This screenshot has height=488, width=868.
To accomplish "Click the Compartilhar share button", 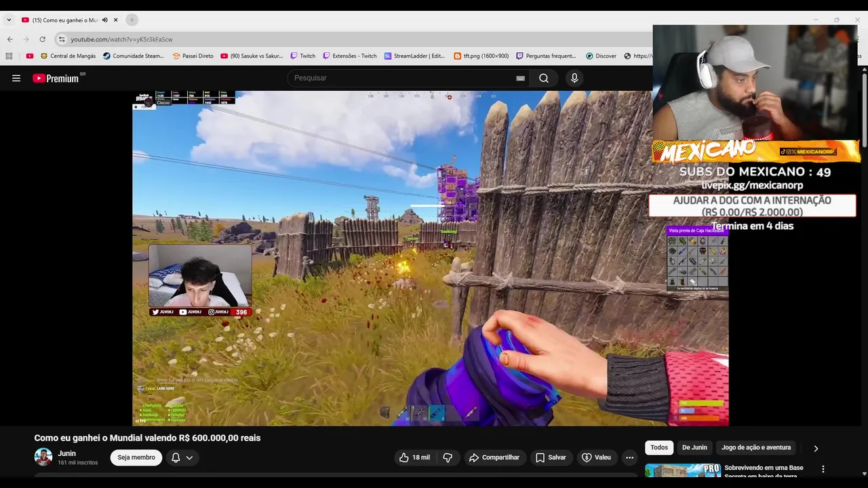I will click(494, 457).
